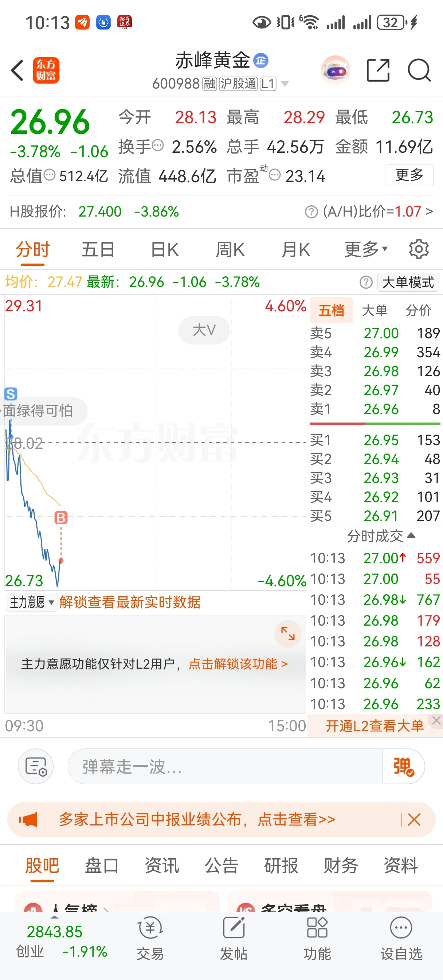
Task: Toggle the 弹 danmaku switch
Action: coord(403,766)
